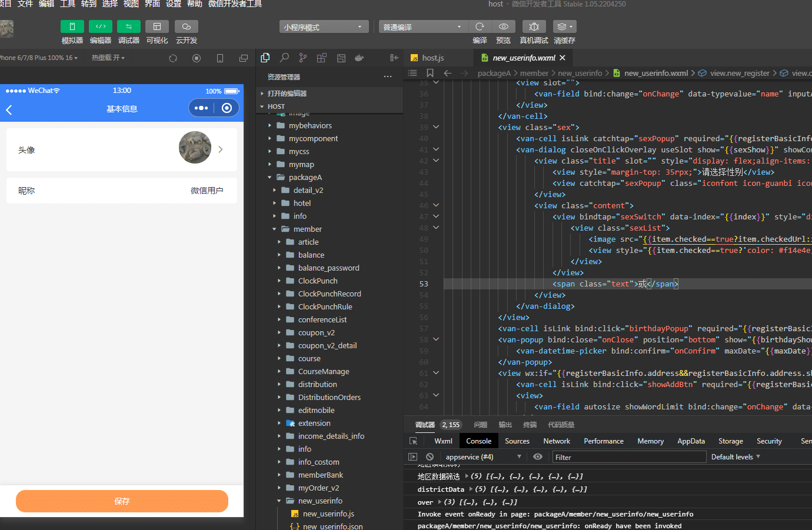This screenshot has width=812, height=530.
Task: Click the real-device debug bug icon
Action: coord(534,26)
